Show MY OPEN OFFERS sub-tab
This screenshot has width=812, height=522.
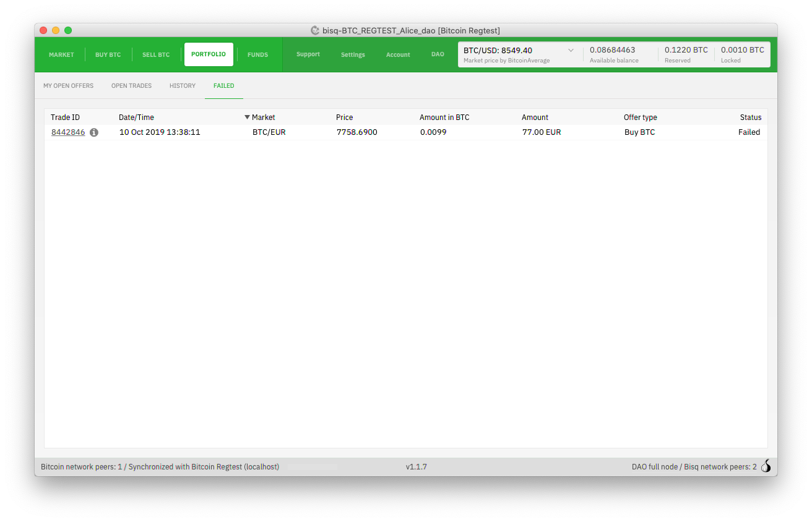68,86
